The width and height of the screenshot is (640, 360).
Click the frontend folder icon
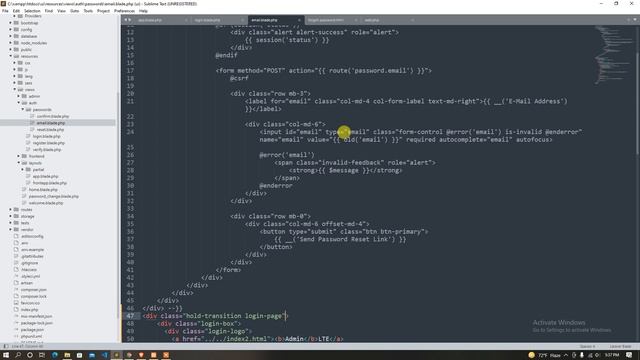[x=24, y=156]
